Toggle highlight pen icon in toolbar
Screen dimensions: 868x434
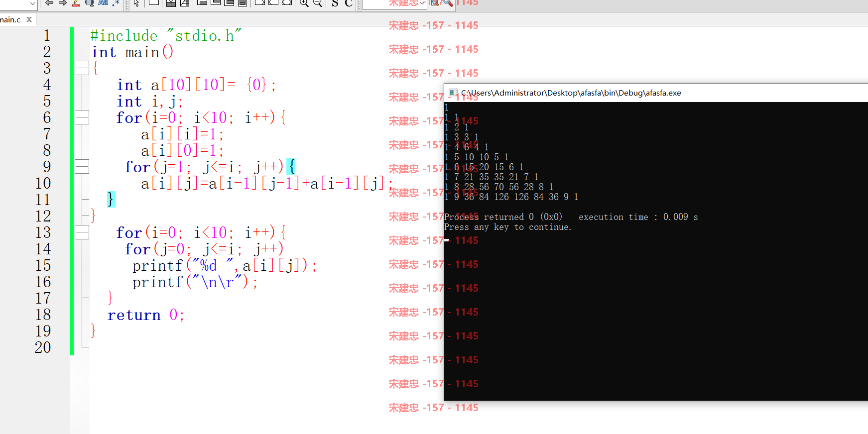pyautogui.click(x=76, y=2)
